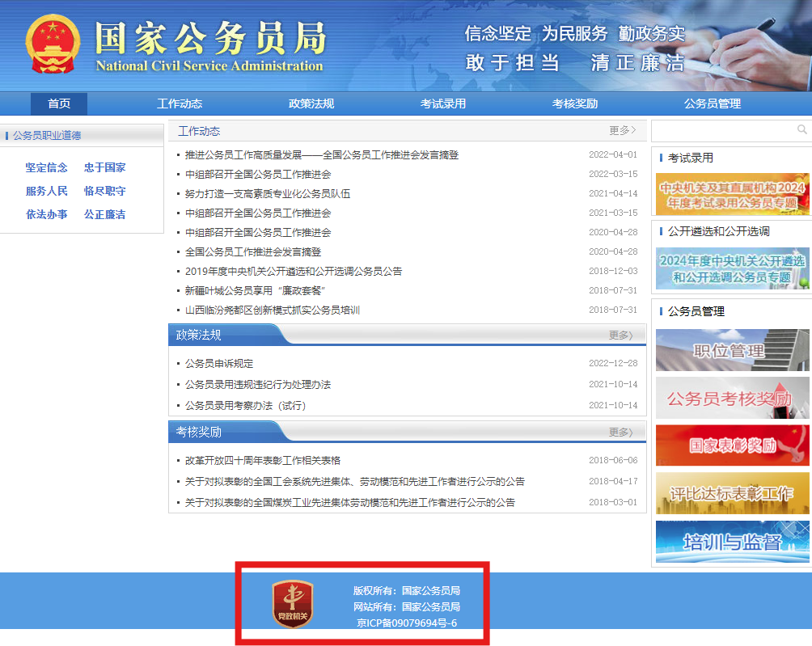Click the 评比达标表彰工作 banner
Viewport: 812px width, 646px height.
pyautogui.click(x=732, y=492)
